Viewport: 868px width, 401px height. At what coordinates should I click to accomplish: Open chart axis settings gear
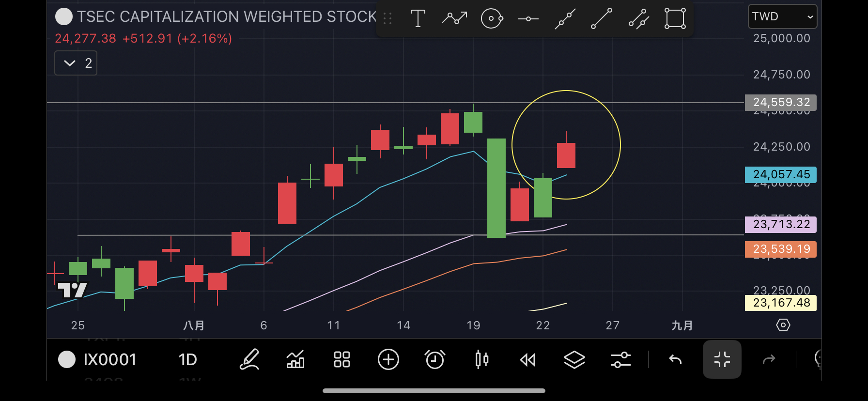tap(783, 325)
